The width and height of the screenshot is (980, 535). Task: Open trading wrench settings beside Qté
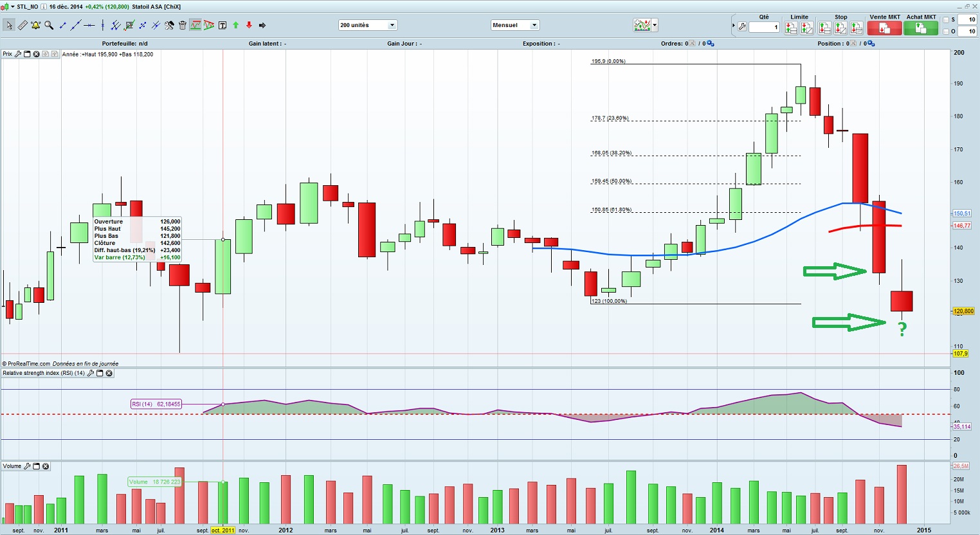click(x=742, y=26)
